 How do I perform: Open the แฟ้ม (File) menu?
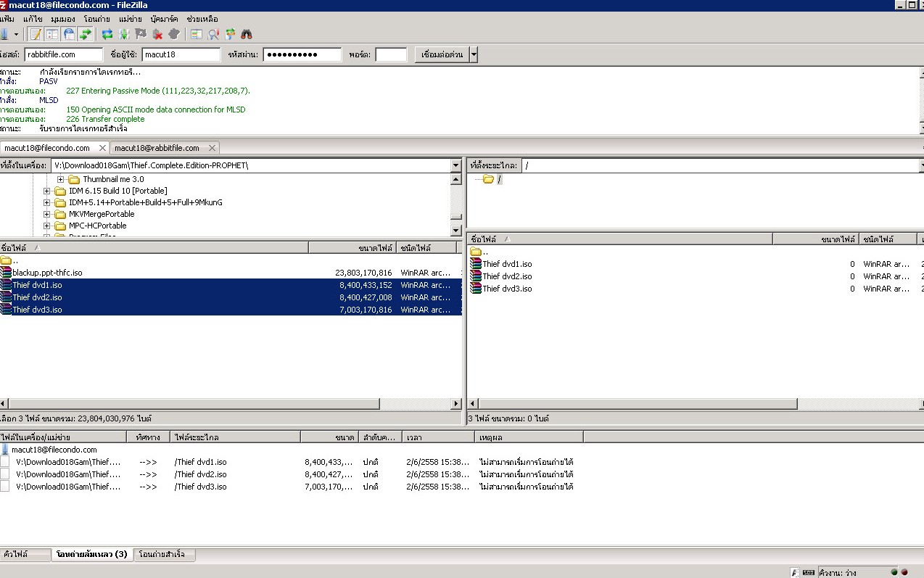tap(7, 18)
